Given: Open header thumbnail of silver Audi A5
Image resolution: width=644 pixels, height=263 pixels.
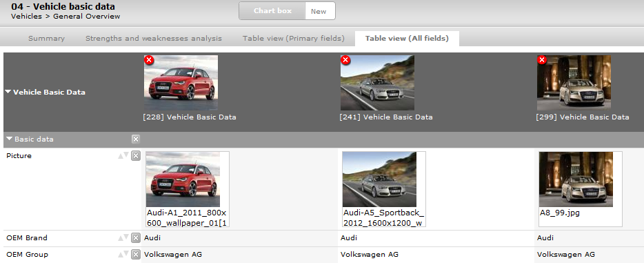Looking at the screenshot, I should pyautogui.click(x=377, y=83).
